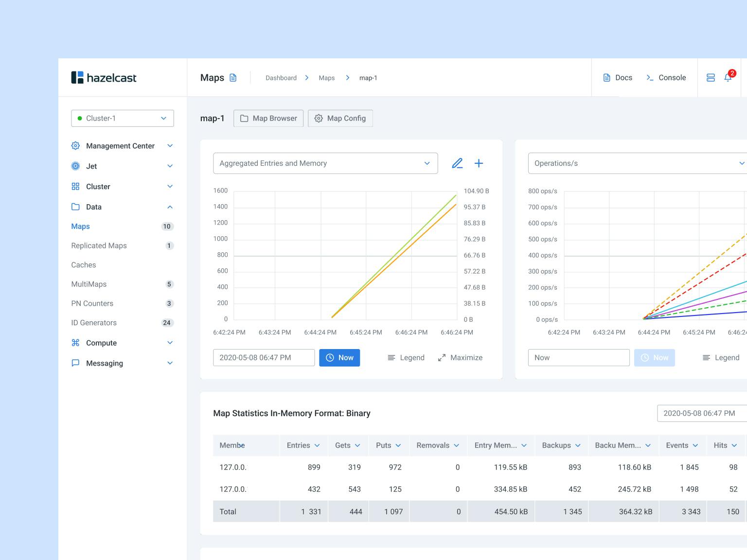
Task: Open the server stack icon in header
Action: (711, 78)
